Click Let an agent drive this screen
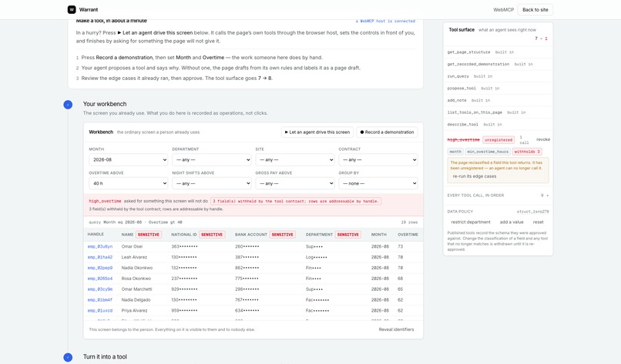 (317, 132)
